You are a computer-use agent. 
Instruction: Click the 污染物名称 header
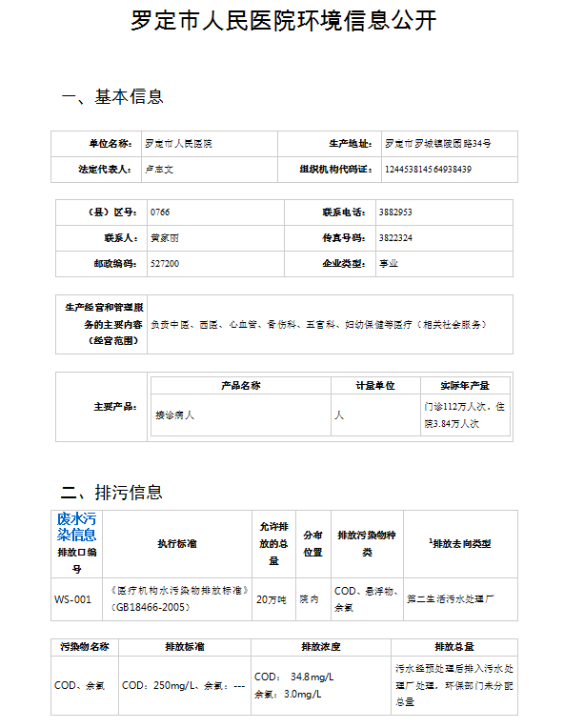tap(85, 647)
